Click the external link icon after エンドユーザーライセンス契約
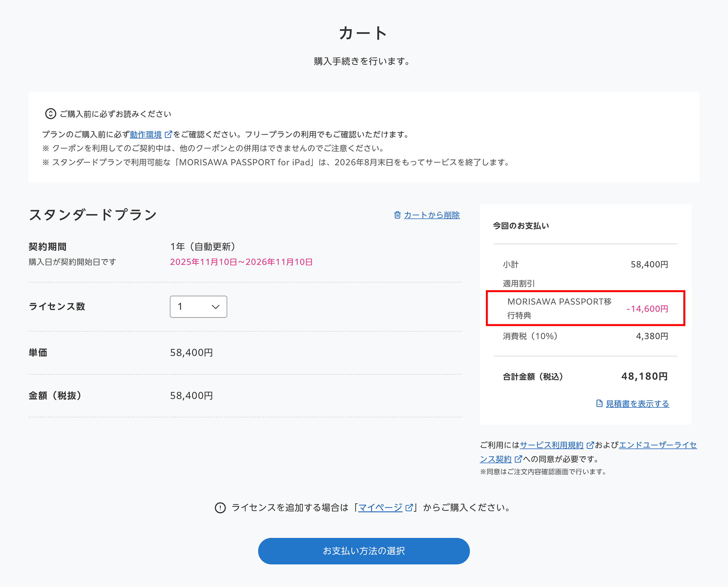728x587 pixels. coord(518,459)
